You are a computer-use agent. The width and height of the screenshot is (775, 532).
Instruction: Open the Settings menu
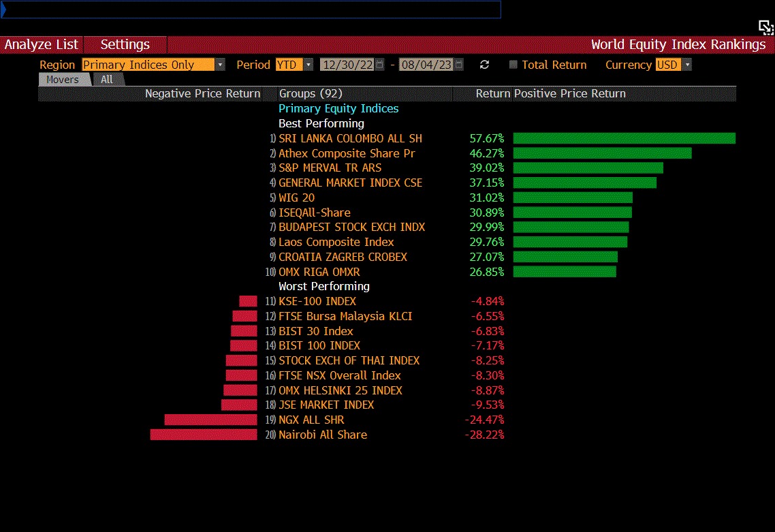pos(125,44)
